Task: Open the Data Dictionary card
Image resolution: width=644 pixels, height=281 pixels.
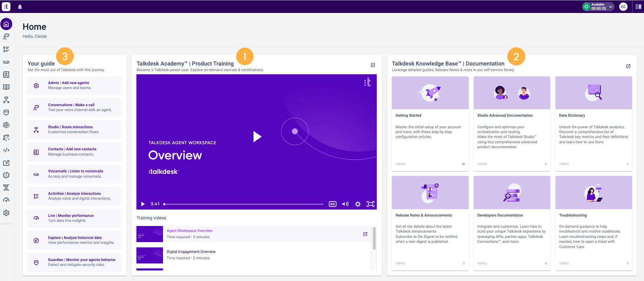Action: pyautogui.click(x=594, y=124)
